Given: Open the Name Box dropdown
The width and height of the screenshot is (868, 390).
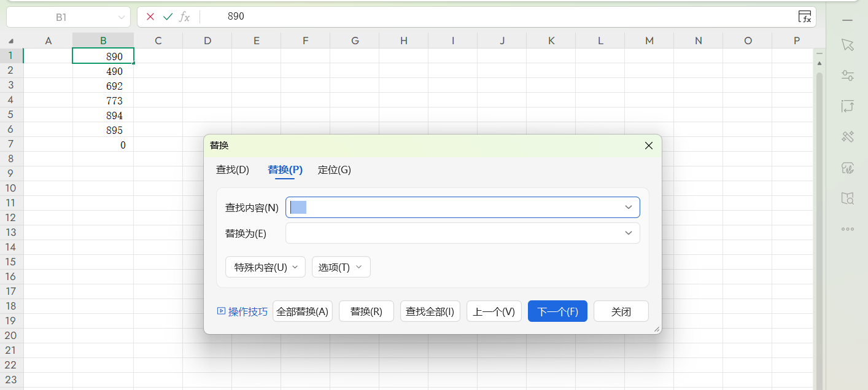Looking at the screenshot, I should point(121,17).
